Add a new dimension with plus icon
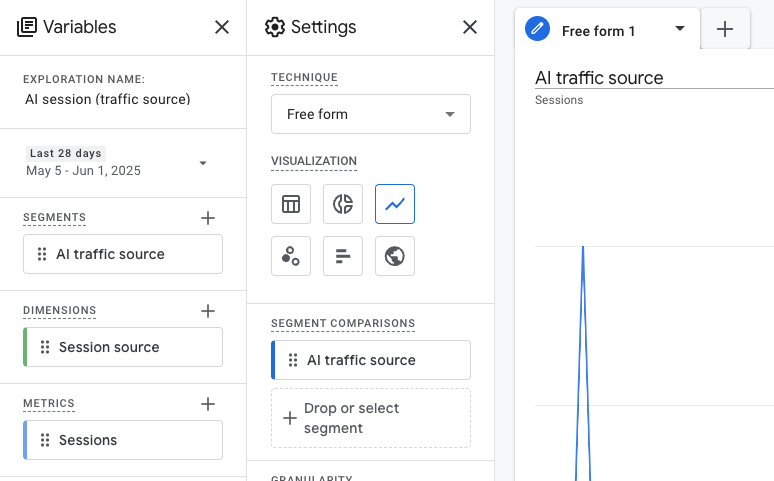This screenshot has width=774, height=481. 208,311
